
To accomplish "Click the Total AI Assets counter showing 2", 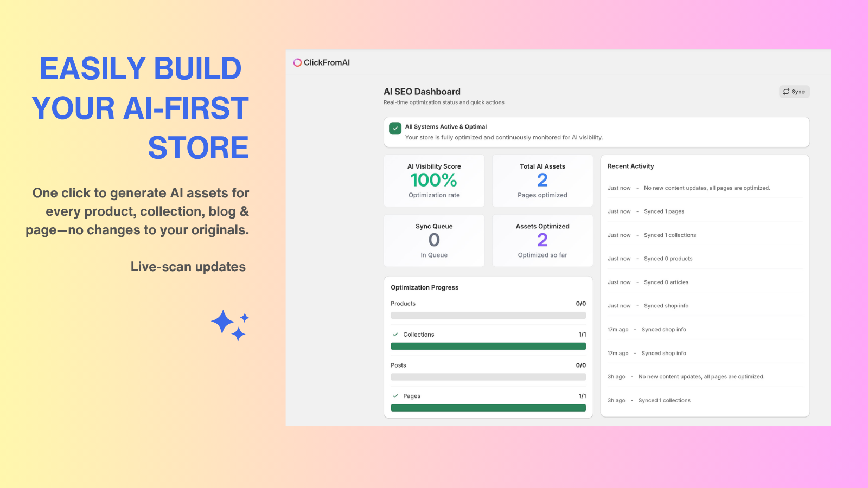I will click(541, 181).
